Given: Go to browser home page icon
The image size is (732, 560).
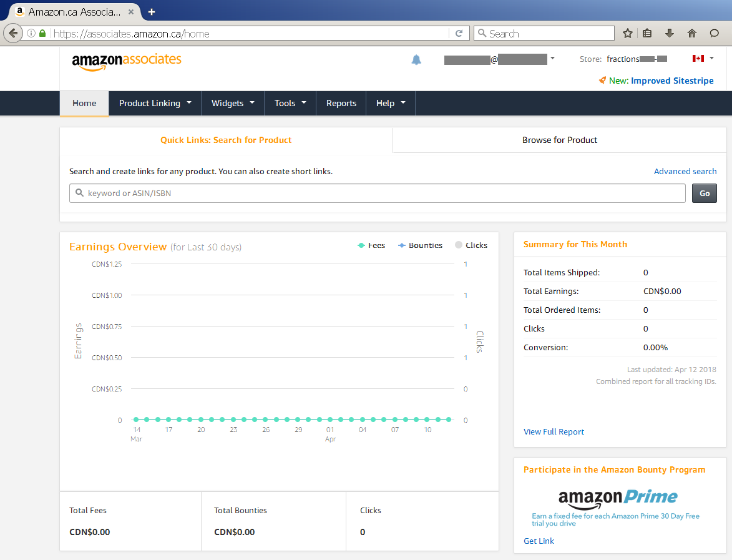Looking at the screenshot, I should tap(692, 33).
